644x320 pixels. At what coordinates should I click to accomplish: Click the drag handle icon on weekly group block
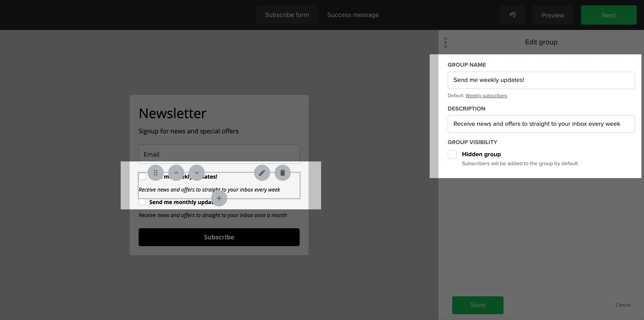coord(155,173)
